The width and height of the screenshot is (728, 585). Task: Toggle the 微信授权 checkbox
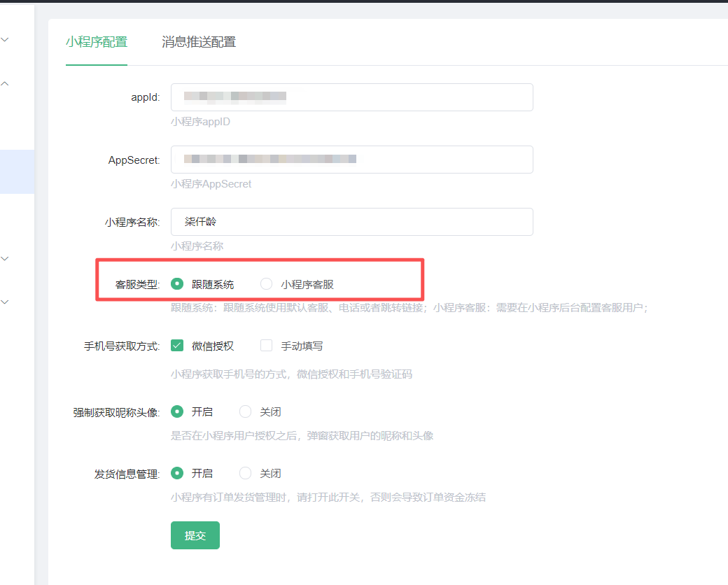click(x=177, y=346)
